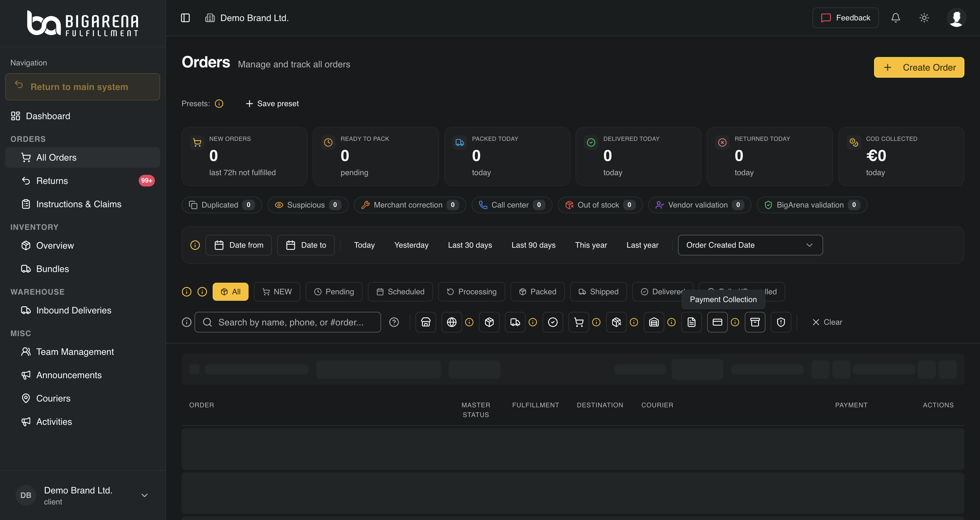The height and width of the screenshot is (520, 980).
Task: Open the shopping cart filter
Action: click(x=579, y=322)
